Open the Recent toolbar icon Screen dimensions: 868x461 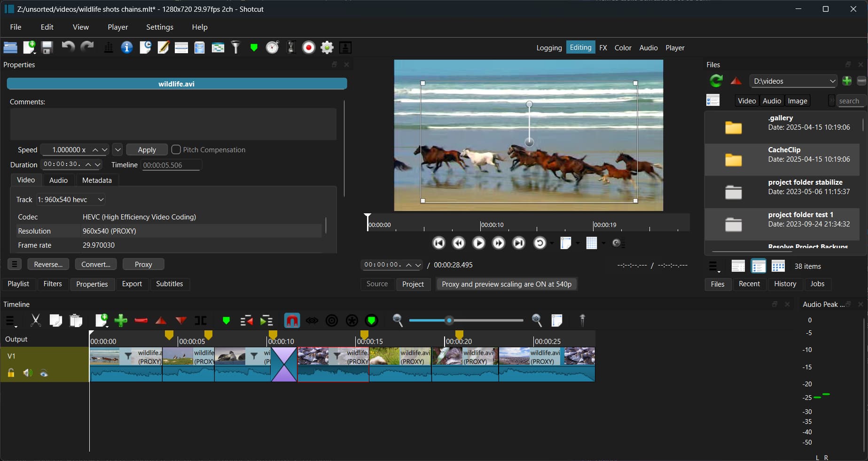145,47
